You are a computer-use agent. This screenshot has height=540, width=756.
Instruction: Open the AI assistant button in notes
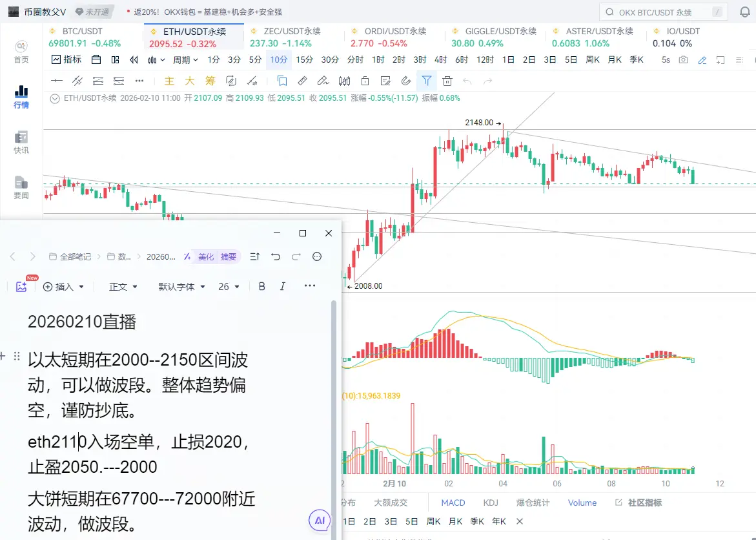pyautogui.click(x=320, y=520)
